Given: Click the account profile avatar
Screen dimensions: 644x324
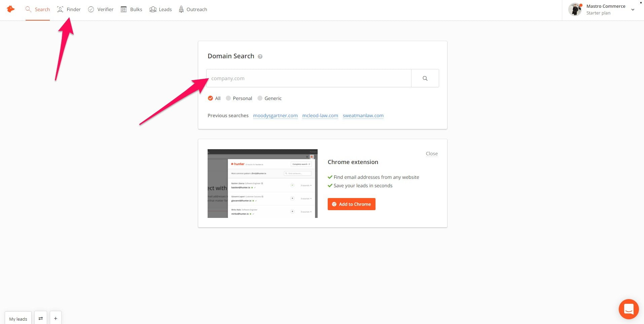Looking at the screenshot, I should [575, 9].
